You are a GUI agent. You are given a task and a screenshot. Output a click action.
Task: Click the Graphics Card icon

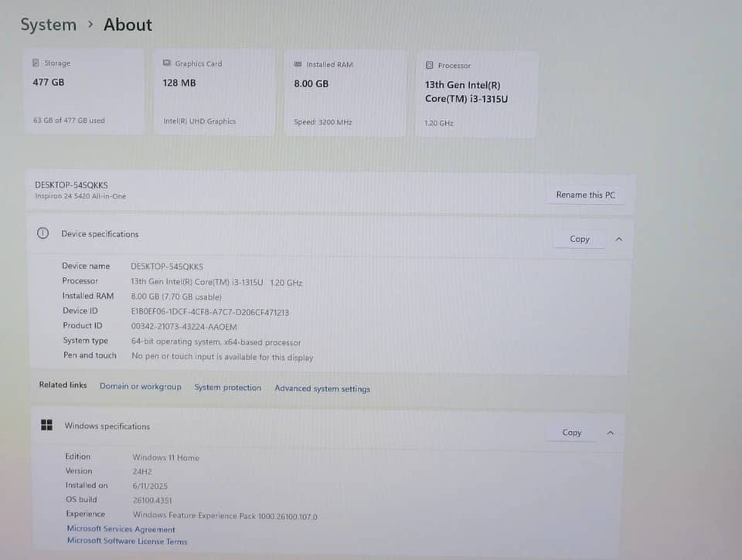[167, 63]
